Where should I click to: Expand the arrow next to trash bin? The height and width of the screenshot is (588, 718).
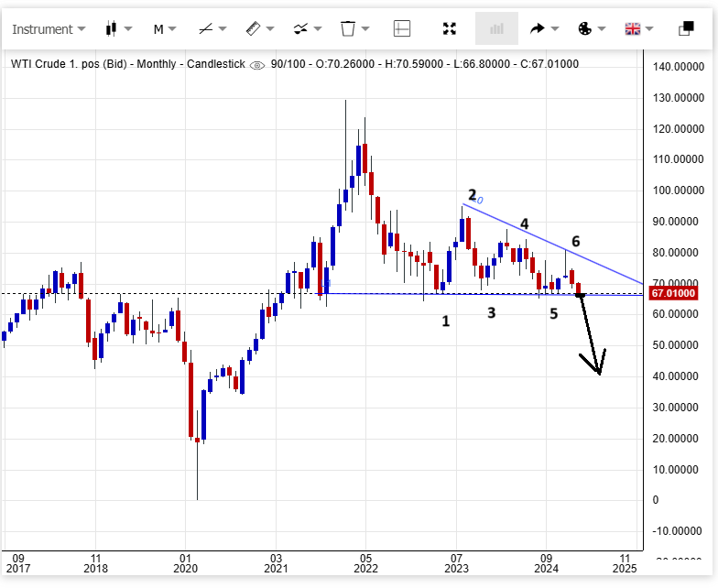pos(365,28)
